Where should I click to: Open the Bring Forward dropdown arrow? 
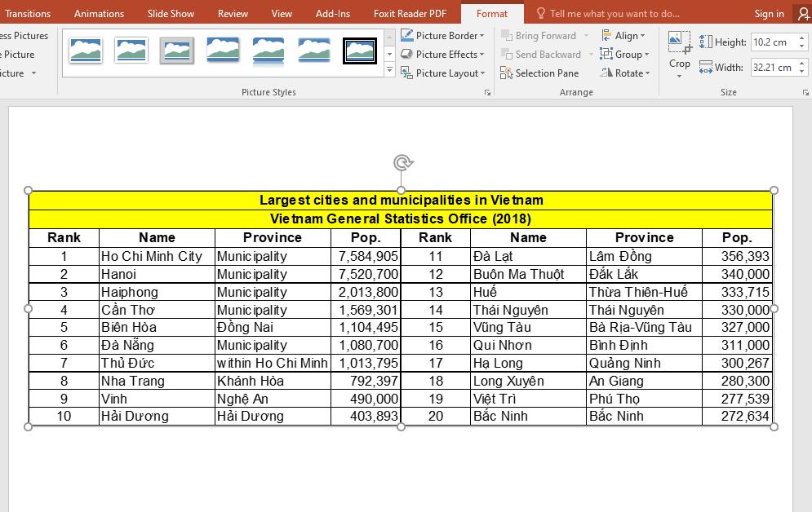pyautogui.click(x=586, y=36)
